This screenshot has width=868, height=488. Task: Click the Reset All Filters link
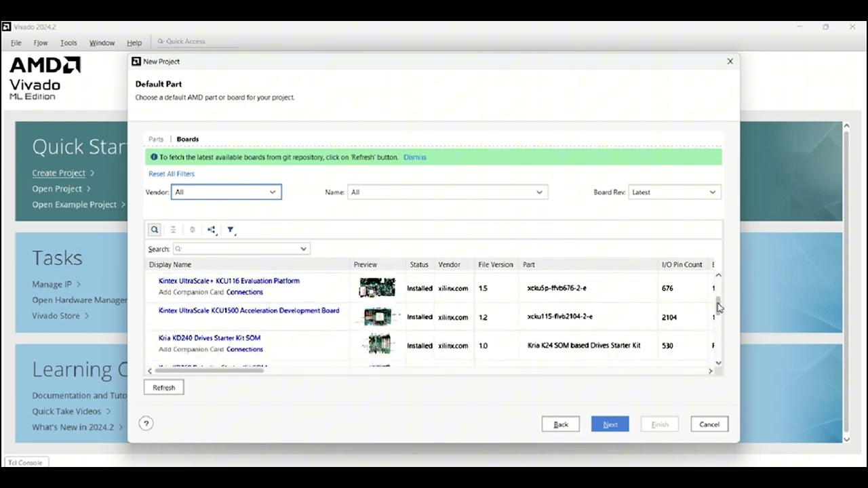172,174
